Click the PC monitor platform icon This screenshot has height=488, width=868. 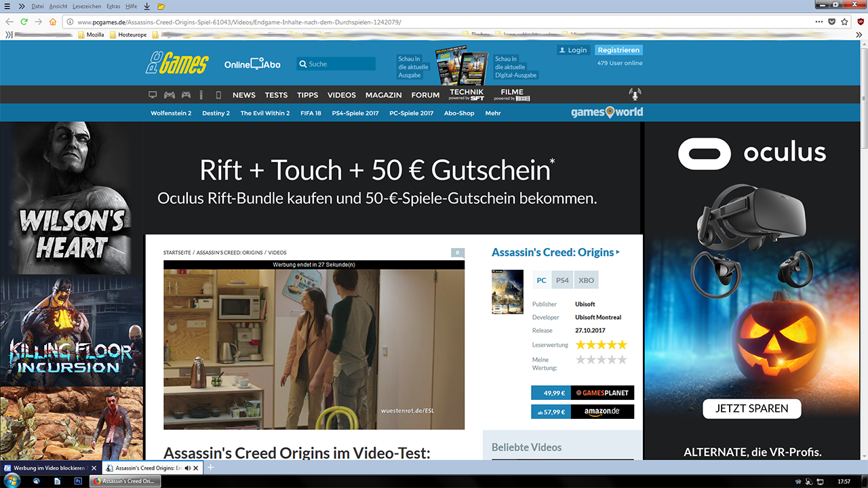tap(153, 95)
